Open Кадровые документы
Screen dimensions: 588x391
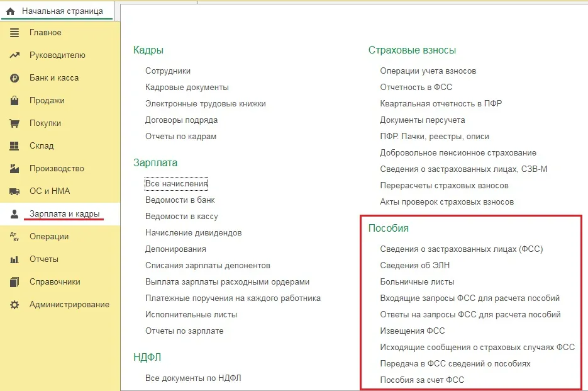187,88
